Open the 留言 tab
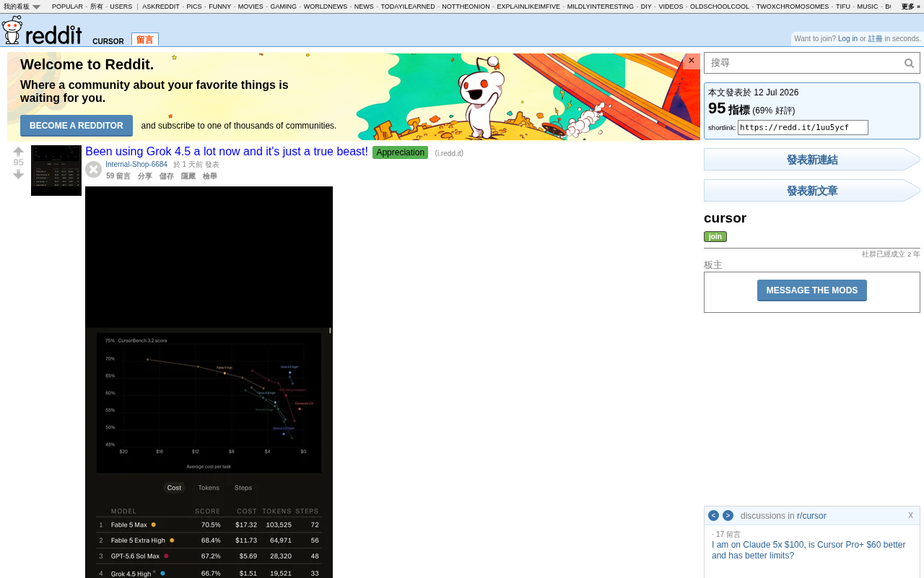Screen dimensions: 924x578 tap(145, 40)
